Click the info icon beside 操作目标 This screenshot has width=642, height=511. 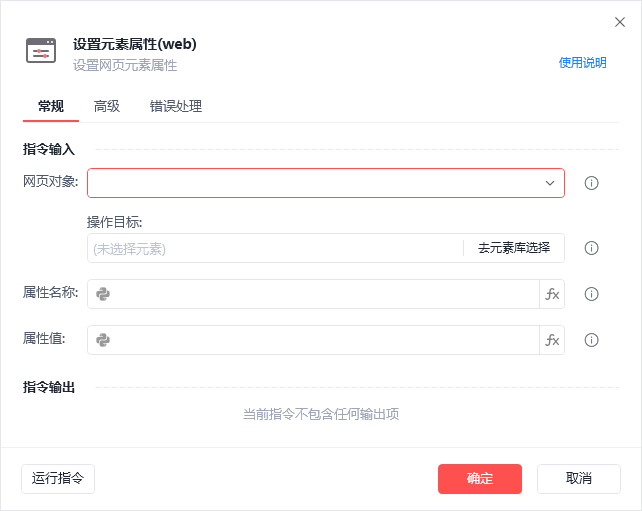(591, 248)
